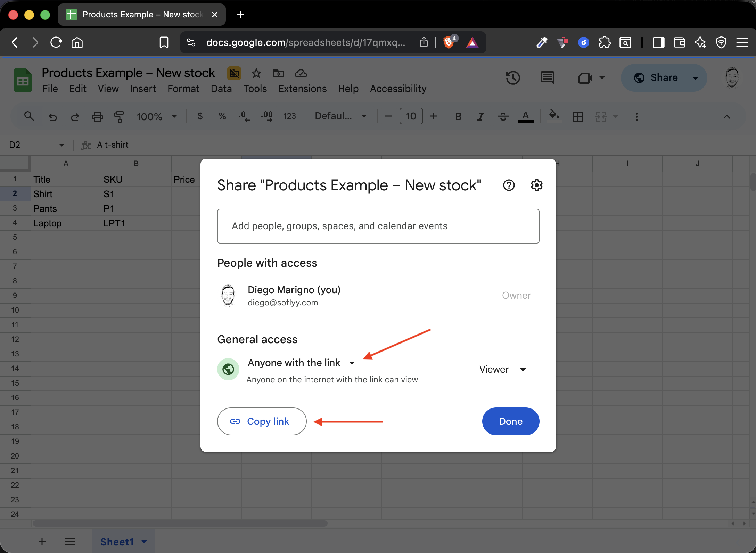This screenshot has width=756, height=553.
Task: Open the zoom 100% dropdown
Action: pos(157,116)
